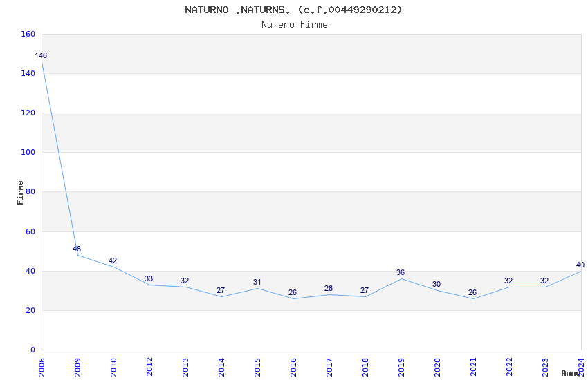
Task: Click the y-axis tick "40"
Action: [x=30, y=271]
